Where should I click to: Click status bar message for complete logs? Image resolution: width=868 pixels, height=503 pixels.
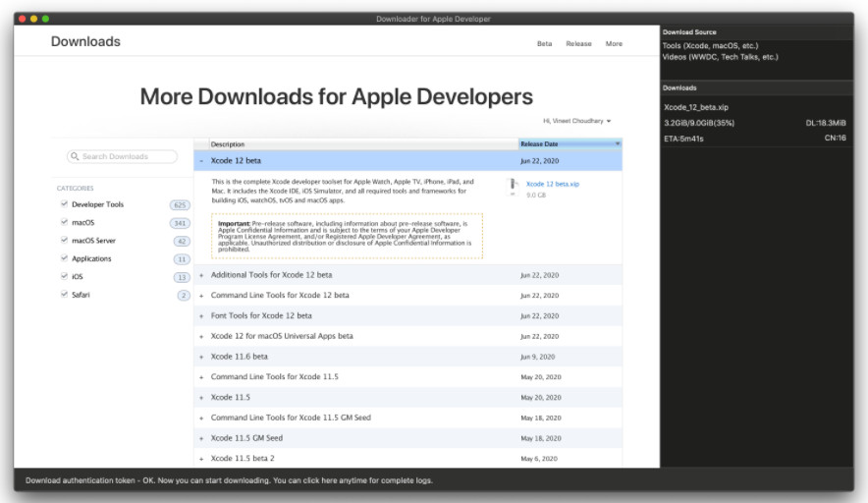coord(229,480)
